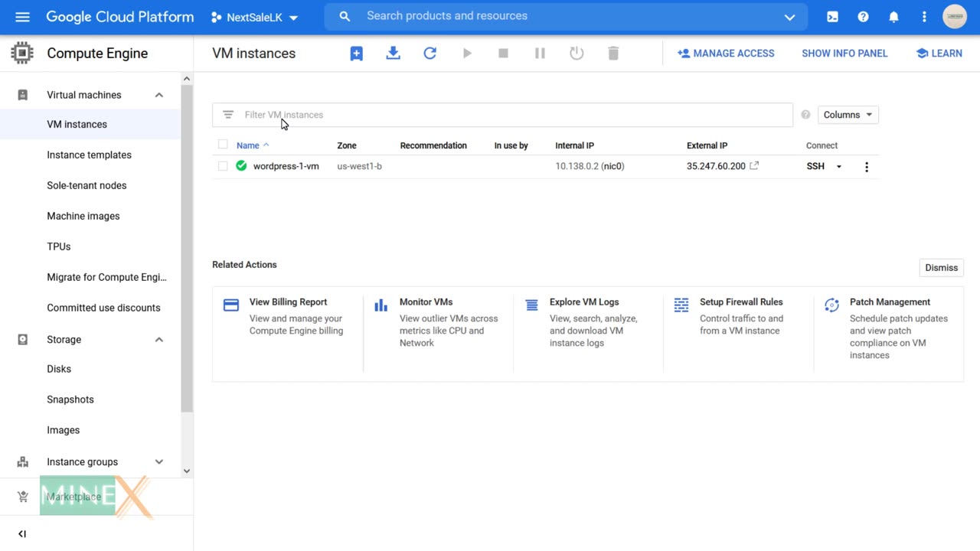Screen dimensions: 980x551
Task: Open the nic0 network interface link
Action: 612,166
